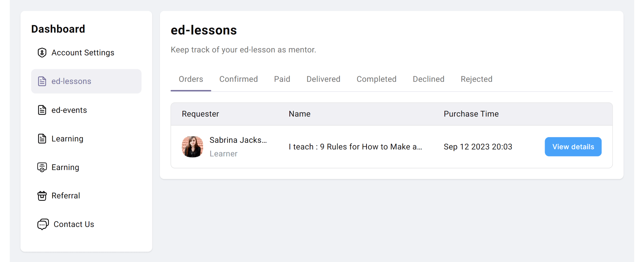Image resolution: width=644 pixels, height=262 pixels.
Task: Switch to the Delivered tab
Action: [323, 79]
